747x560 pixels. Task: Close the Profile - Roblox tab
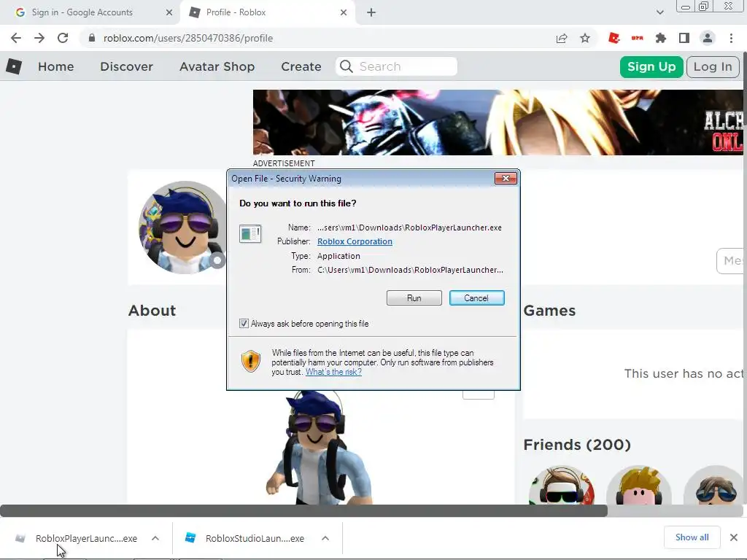tap(344, 12)
